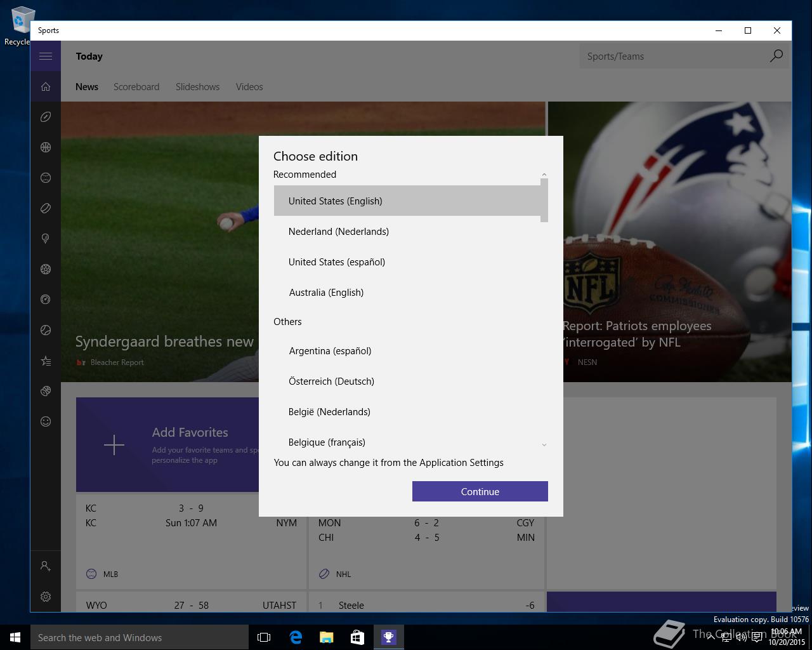Switch to the Slideshows tab
The width and height of the screenshot is (812, 650).
pos(197,87)
